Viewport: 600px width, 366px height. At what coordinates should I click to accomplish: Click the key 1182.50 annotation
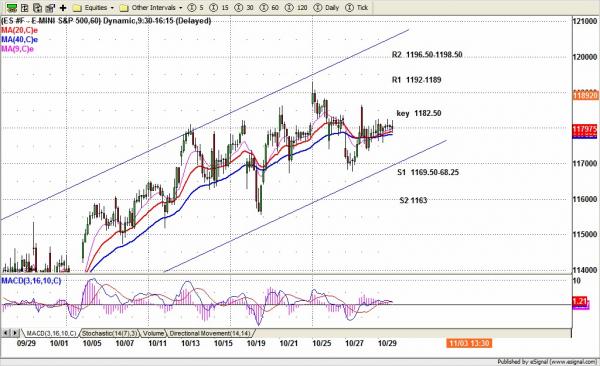tap(419, 113)
